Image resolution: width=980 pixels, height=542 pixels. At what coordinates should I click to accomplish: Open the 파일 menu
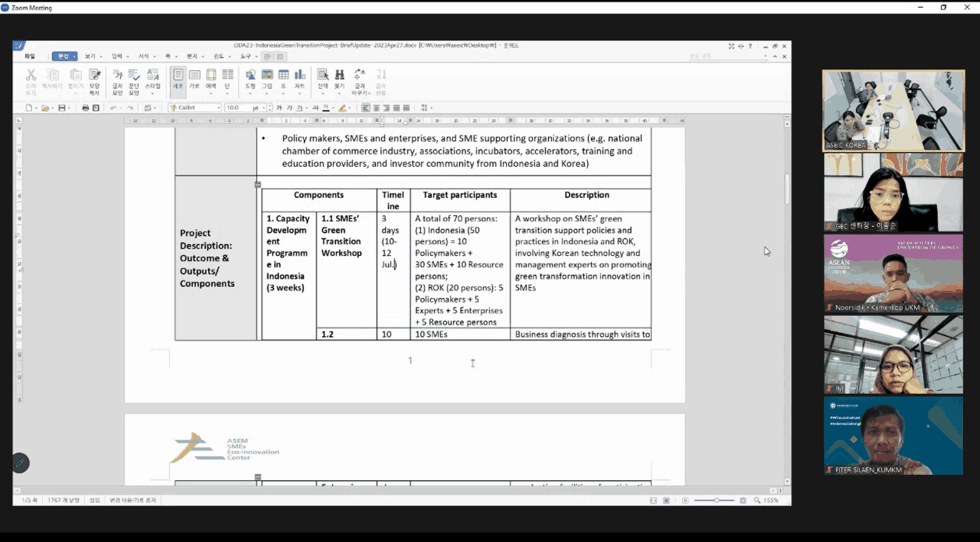pos(30,56)
